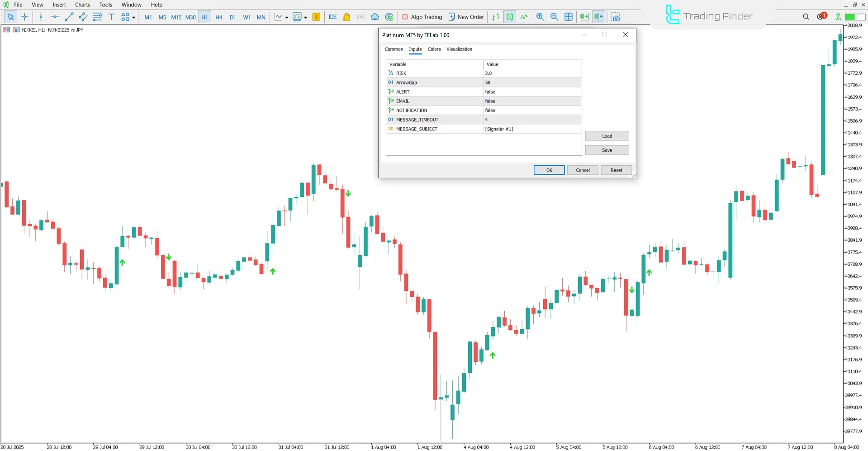
Task: Reset the indicator inputs to defaults
Action: 616,170
